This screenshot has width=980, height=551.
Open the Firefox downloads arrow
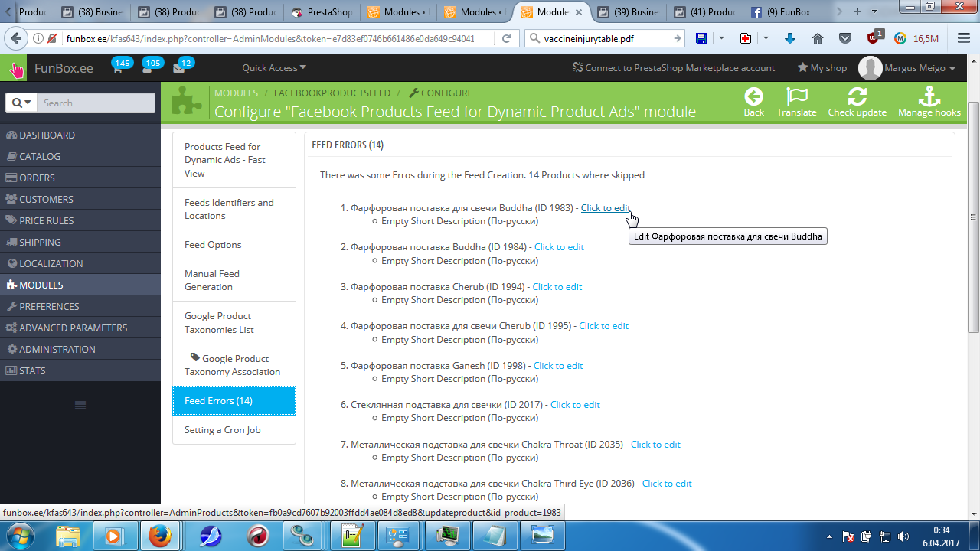[x=790, y=38]
